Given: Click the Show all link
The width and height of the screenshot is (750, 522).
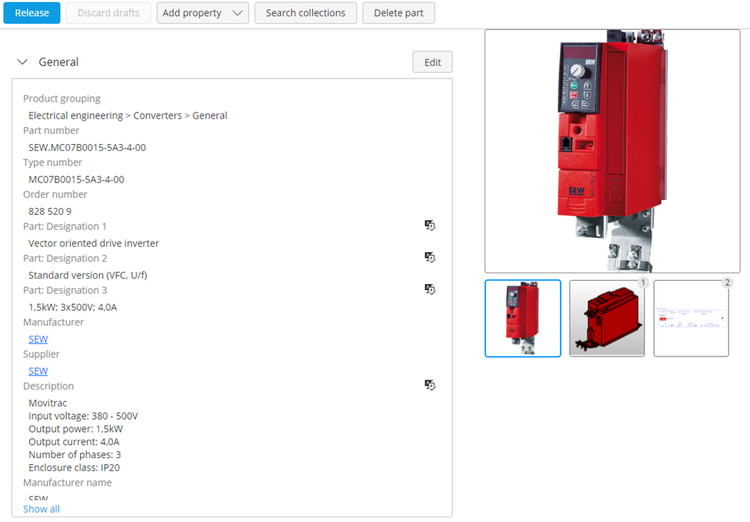Looking at the screenshot, I should click(41, 509).
